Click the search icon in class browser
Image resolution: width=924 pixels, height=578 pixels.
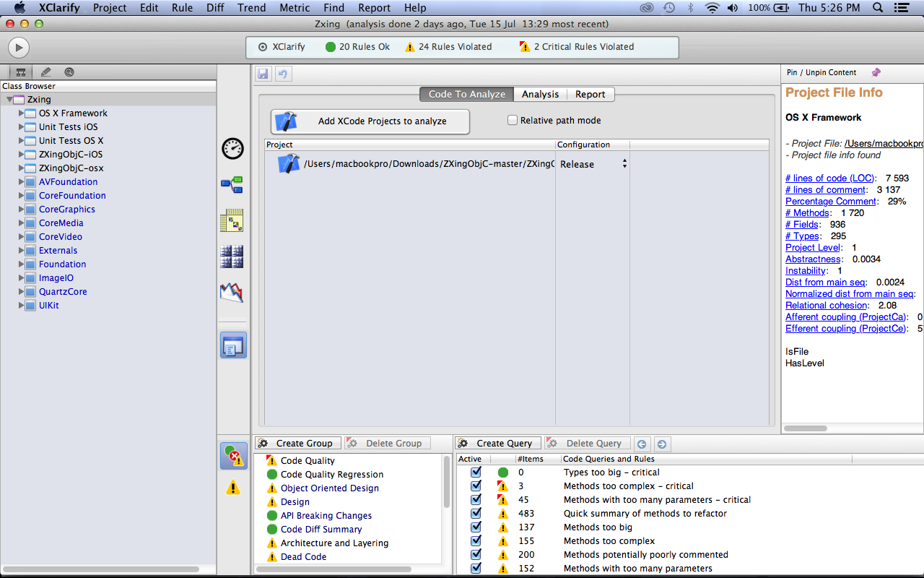(69, 72)
